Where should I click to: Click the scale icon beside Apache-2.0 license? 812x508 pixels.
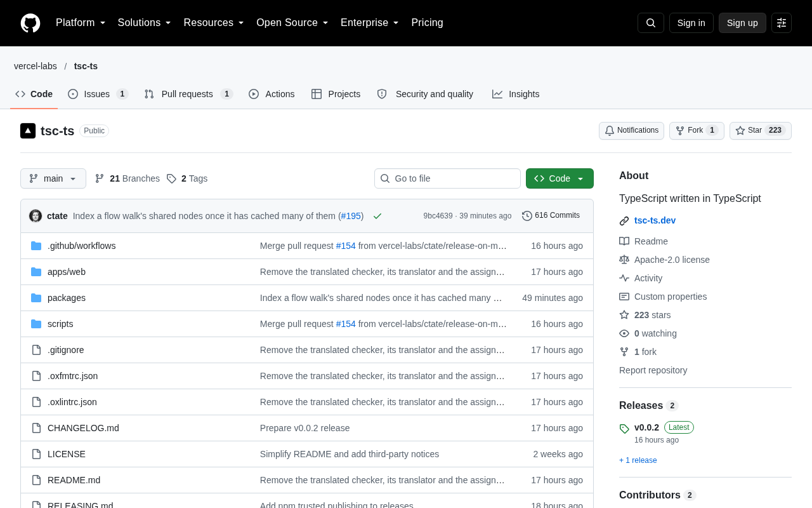click(624, 260)
